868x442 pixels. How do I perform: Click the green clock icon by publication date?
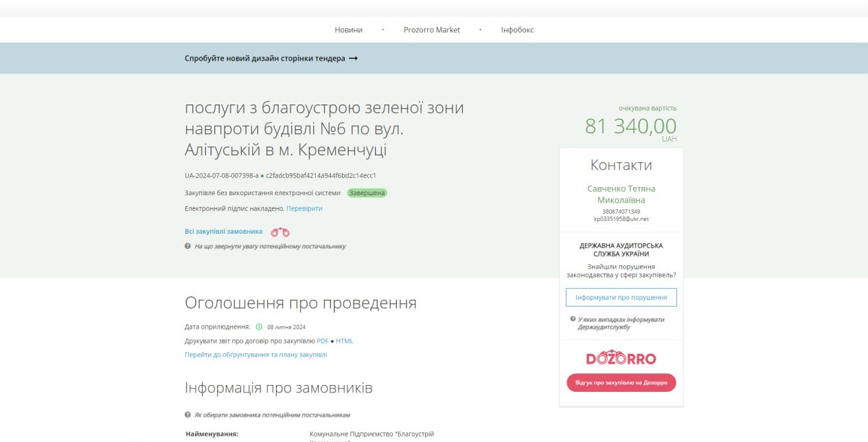(259, 327)
